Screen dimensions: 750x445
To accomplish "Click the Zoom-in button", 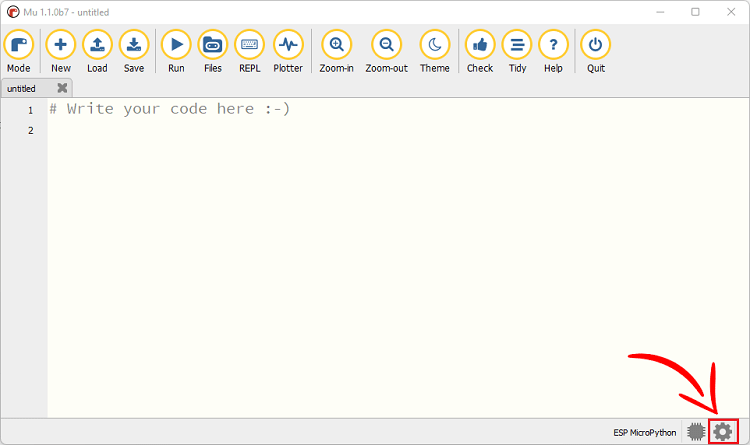I will pyautogui.click(x=337, y=51).
